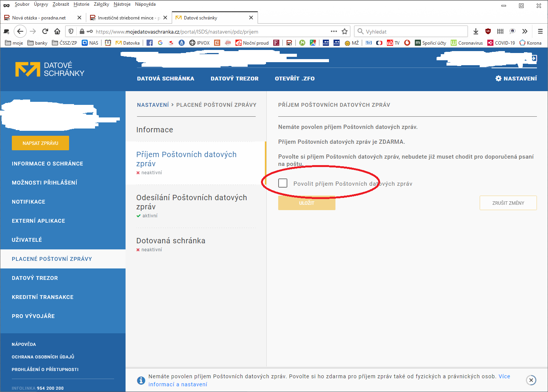Open MOŽNOSTI PŘIHLÁŠENÍ in sidebar
Image resolution: width=548 pixels, height=392 pixels.
44,183
